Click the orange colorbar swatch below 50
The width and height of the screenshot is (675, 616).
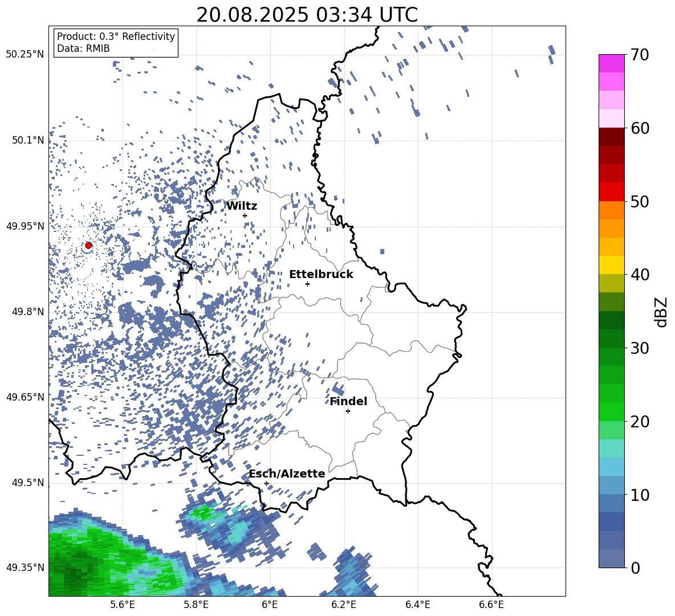tap(611, 210)
